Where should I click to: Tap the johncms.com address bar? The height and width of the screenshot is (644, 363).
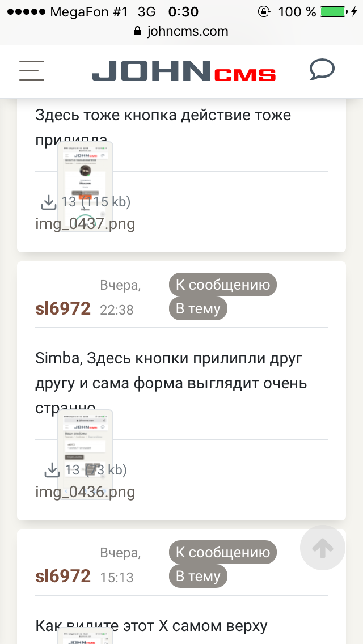pos(187,32)
